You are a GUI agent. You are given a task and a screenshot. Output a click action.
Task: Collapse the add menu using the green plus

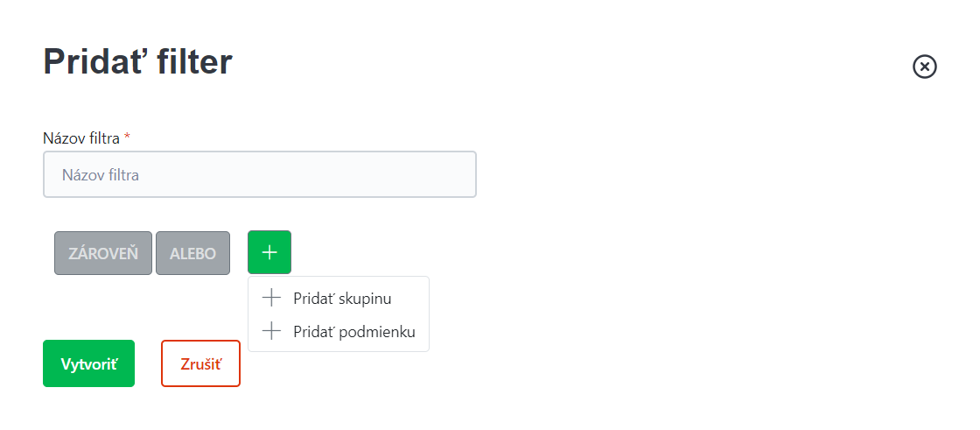(269, 252)
